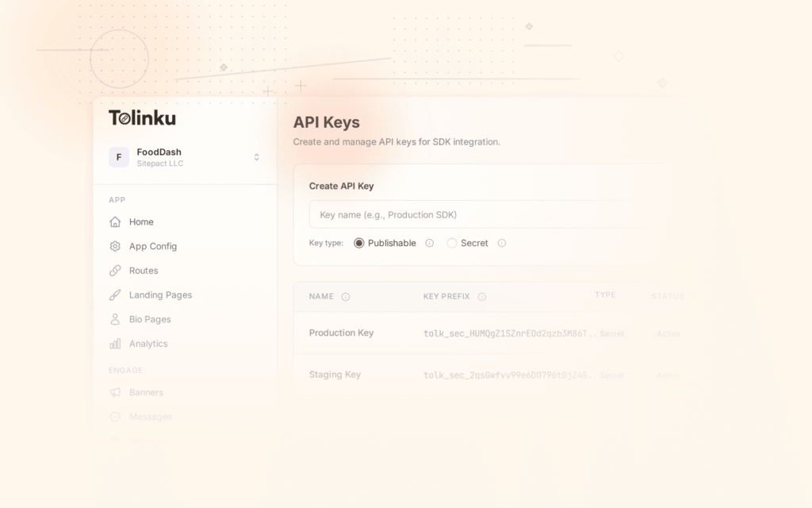
Task: Open App Config via its gear icon
Action: [x=114, y=246]
